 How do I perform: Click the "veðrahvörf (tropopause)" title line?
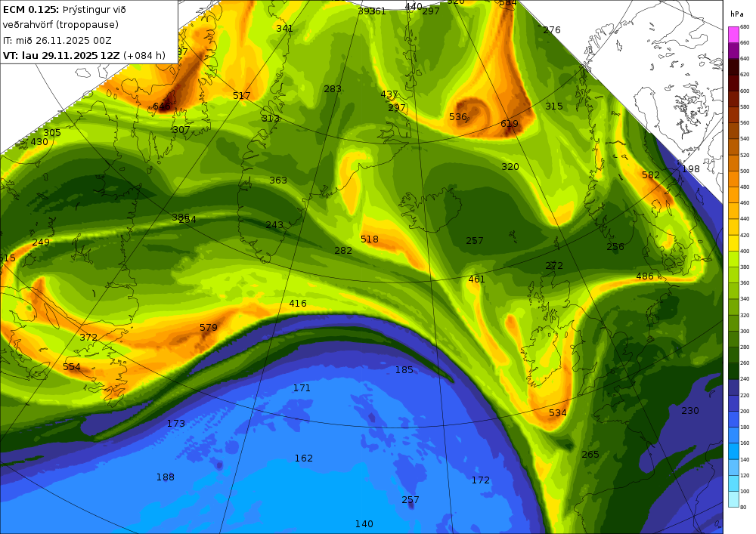(60, 25)
